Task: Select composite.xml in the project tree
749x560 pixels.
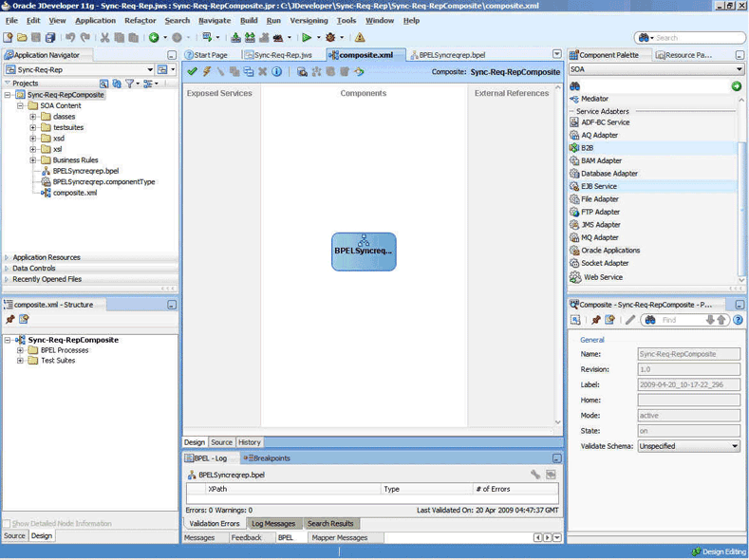Action: pos(74,193)
